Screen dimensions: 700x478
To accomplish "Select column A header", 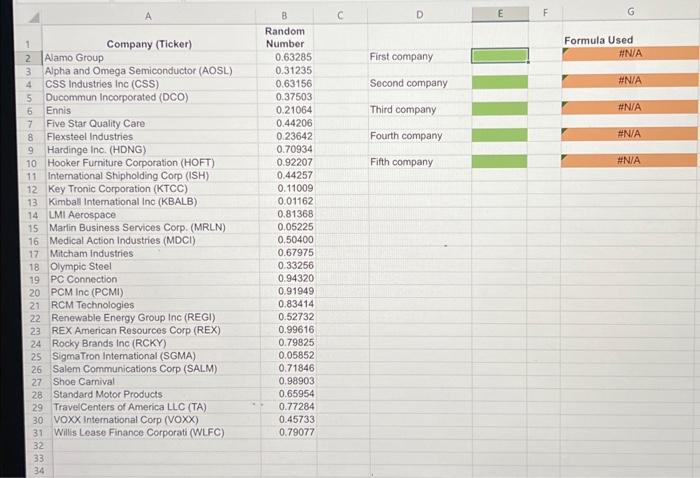I will click(x=148, y=16).
